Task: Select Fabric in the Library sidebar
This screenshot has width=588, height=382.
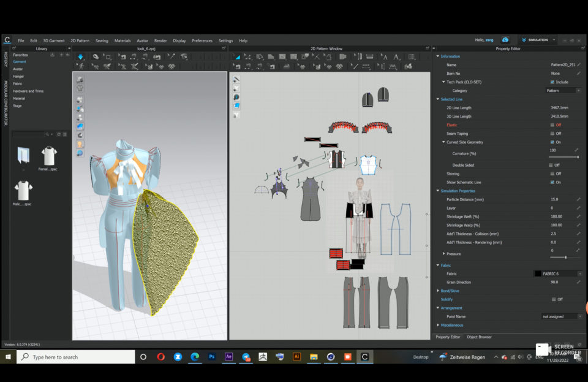Action: (18, 85)
